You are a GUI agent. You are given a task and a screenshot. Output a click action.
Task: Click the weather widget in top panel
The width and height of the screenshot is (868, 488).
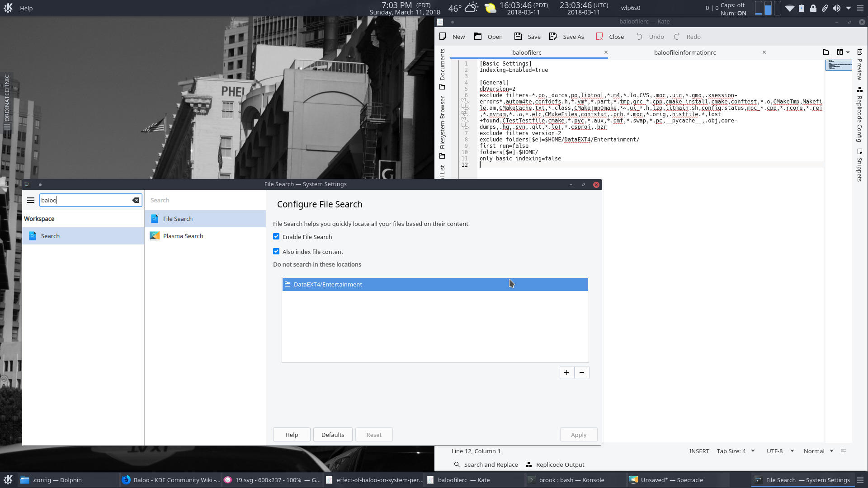point(463,8)
